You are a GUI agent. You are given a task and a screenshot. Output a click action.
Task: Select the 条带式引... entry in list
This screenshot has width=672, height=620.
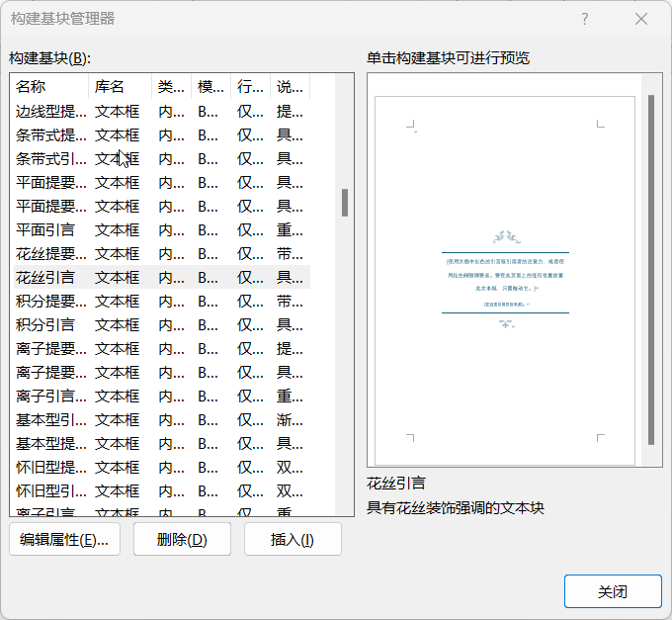[51, 158]
